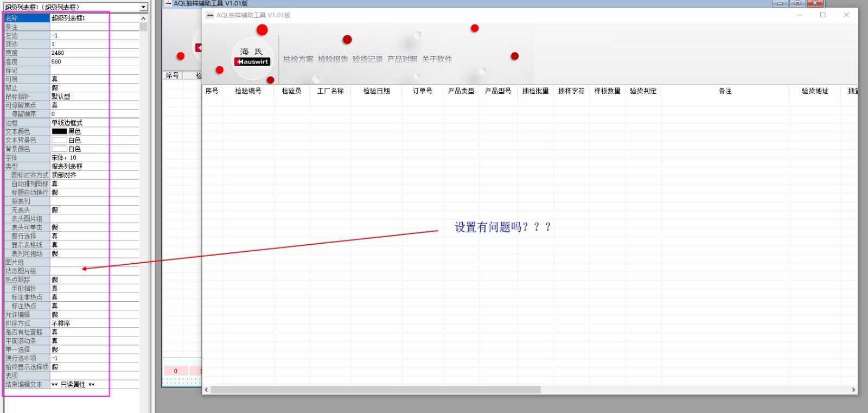Click the 验货判定 column header
868x413 pixels.
[643, 91]
